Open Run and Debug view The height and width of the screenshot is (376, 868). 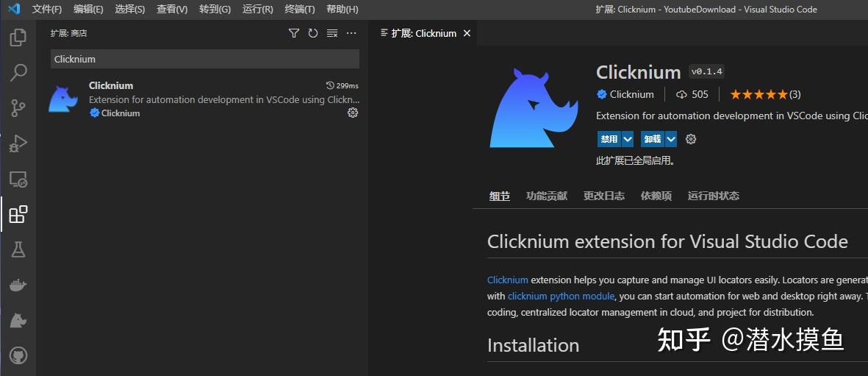click(x=18, y=143)
